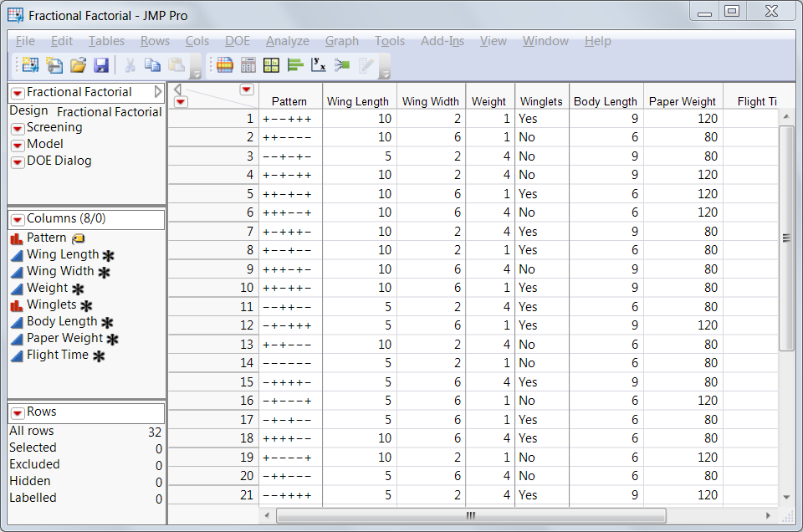Click the Weight column continuous modeling icon

17,289
